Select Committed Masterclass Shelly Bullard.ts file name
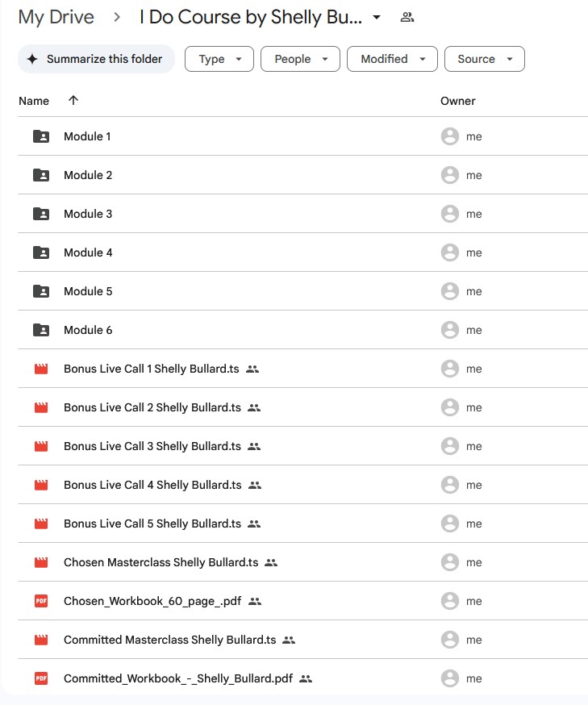 (170, 640)
